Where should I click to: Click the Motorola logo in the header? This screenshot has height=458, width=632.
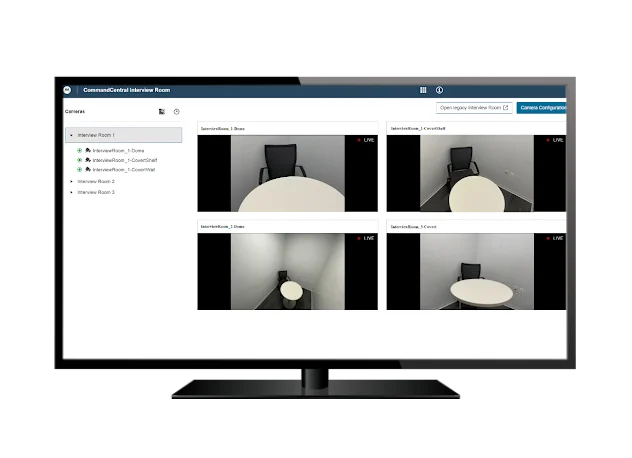click(x=68, y=90)
